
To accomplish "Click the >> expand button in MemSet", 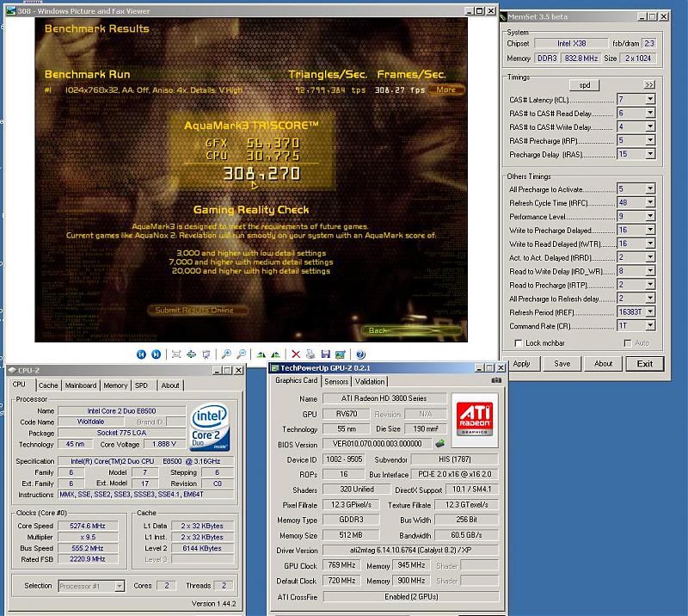I will coord(648,84).
